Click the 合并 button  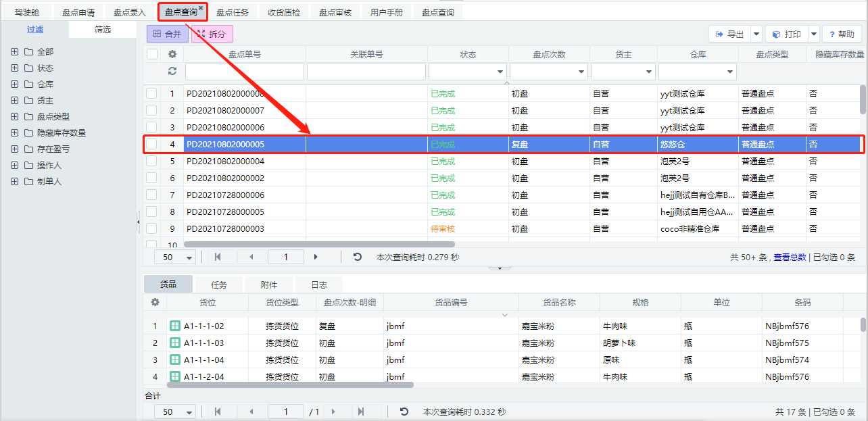[x=168, y=34]
